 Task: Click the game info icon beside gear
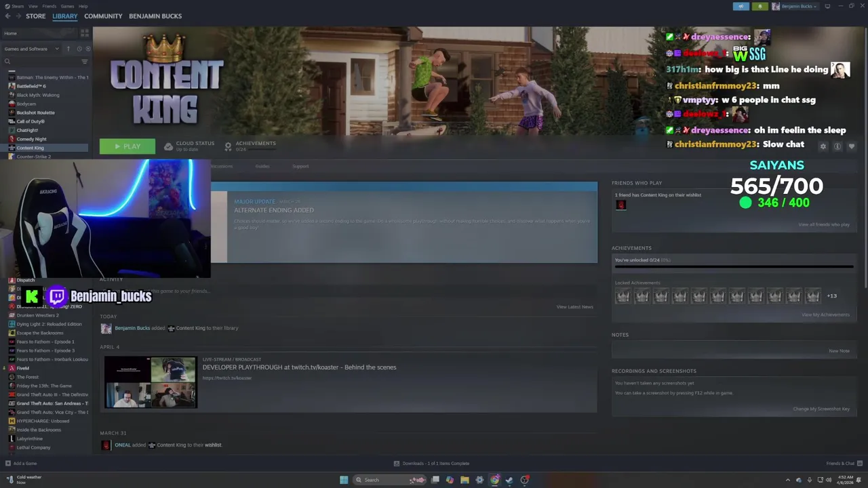click(x=837, y=146)
